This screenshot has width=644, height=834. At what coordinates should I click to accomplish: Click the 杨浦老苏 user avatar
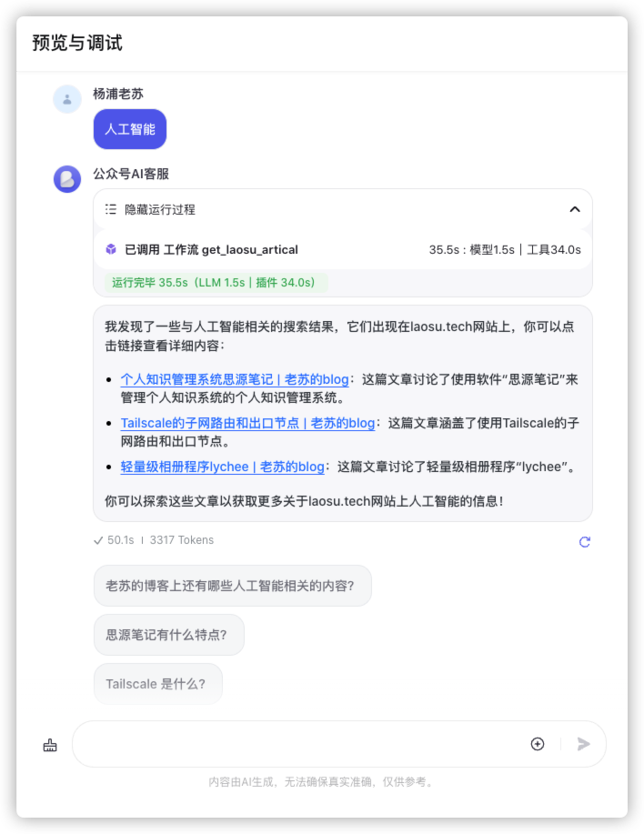(x=67, y=99)
